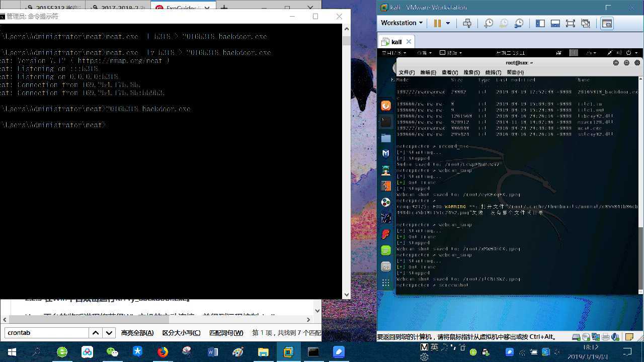644x362 pixels.
Task: Show or hide the VMware library sidebar
Action: 540,23
